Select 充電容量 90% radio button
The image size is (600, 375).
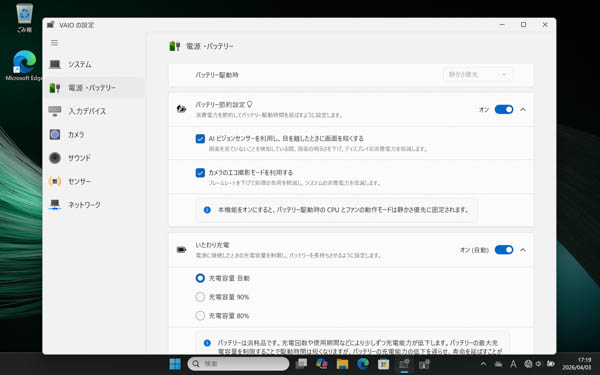pos(200,297)
